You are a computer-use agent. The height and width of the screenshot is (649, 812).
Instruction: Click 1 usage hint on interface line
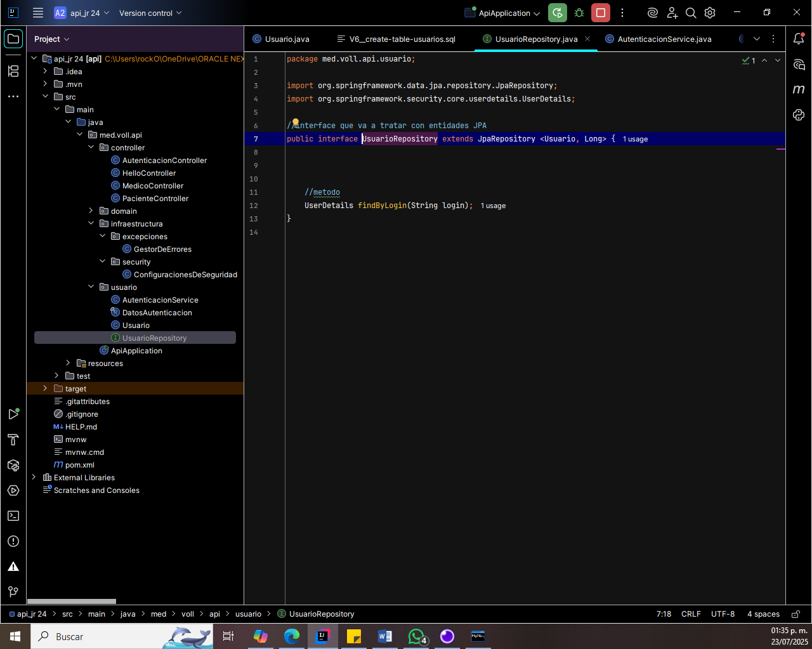coord(635,140)
